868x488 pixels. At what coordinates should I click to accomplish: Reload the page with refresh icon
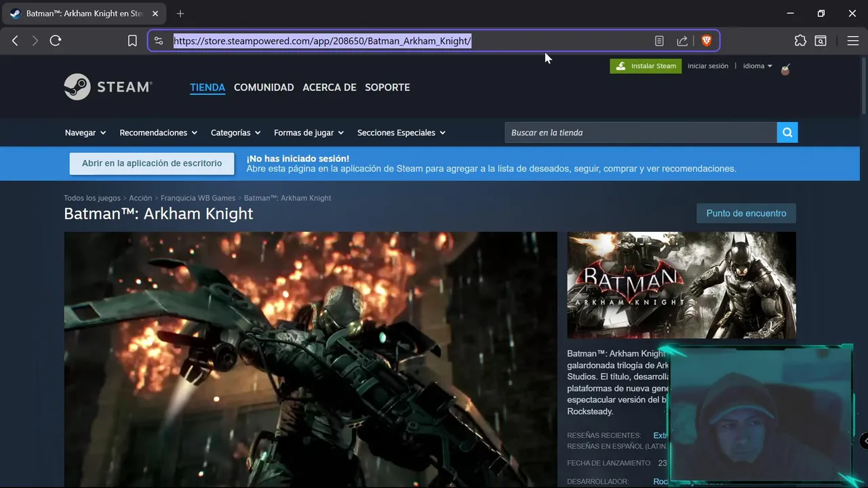point(56,41)
